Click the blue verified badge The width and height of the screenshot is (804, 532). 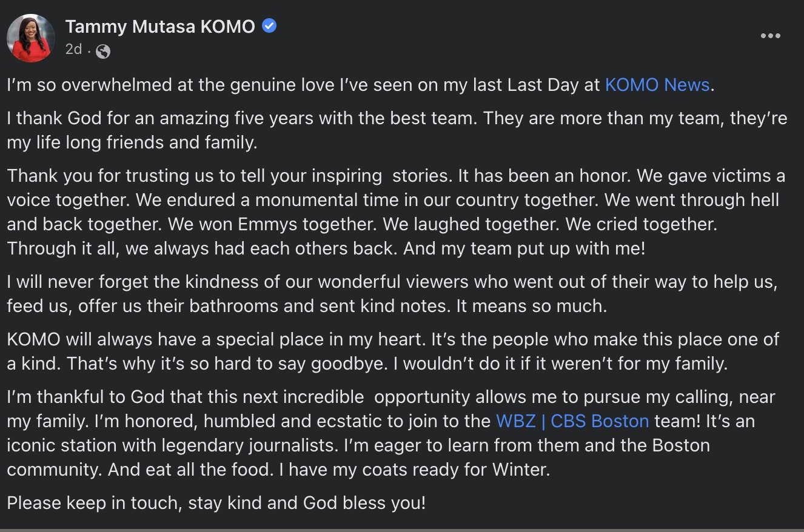point(269,26)
